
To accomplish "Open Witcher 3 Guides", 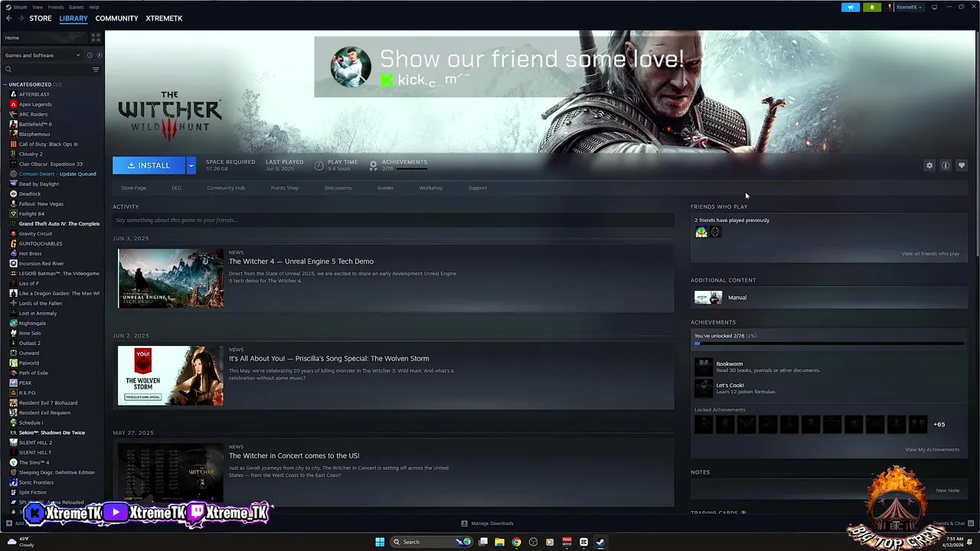I will [385, 187].
